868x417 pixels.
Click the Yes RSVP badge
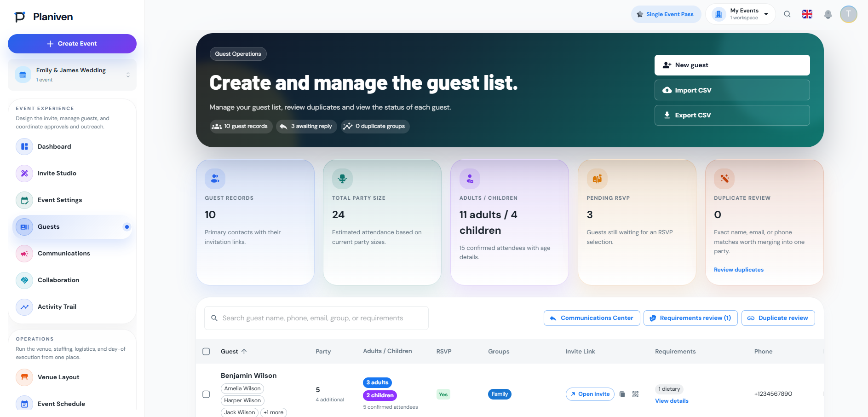coord(443,394)
